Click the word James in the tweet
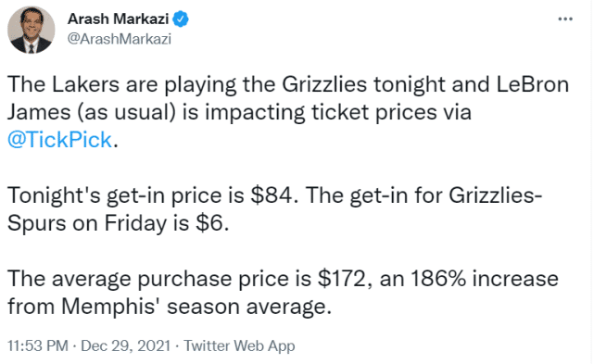Screen dimensions: 594x364 tap(39, 112)
